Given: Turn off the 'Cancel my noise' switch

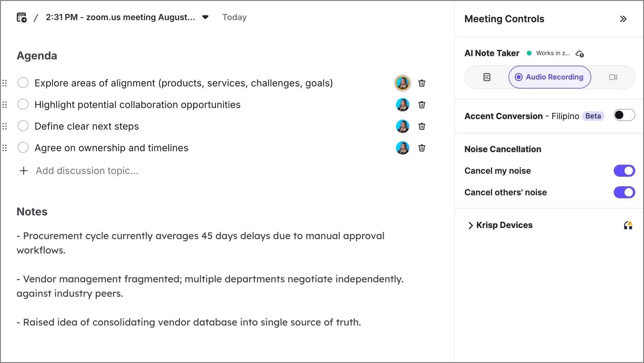Looking at the screenshot, I should (x=624, y=171).
